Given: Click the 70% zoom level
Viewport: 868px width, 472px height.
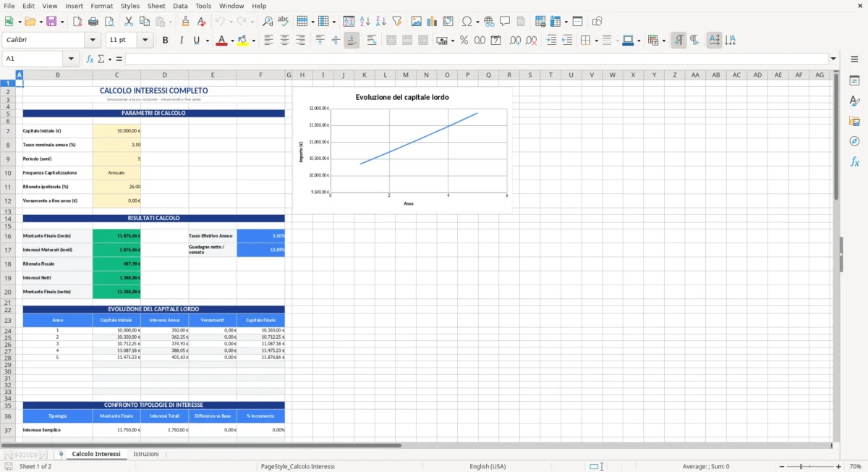Looking at the screenshot, I should (x=855, y=467).
